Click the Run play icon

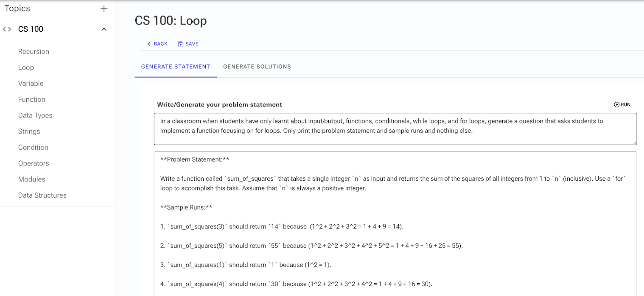coord(616,105)
